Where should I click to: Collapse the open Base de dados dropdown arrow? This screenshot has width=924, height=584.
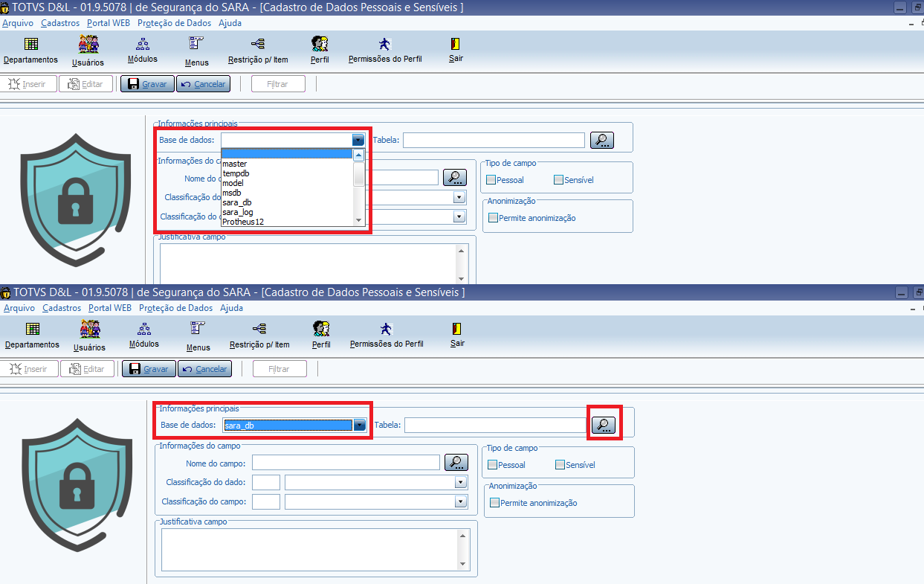[x=358, y=140]
